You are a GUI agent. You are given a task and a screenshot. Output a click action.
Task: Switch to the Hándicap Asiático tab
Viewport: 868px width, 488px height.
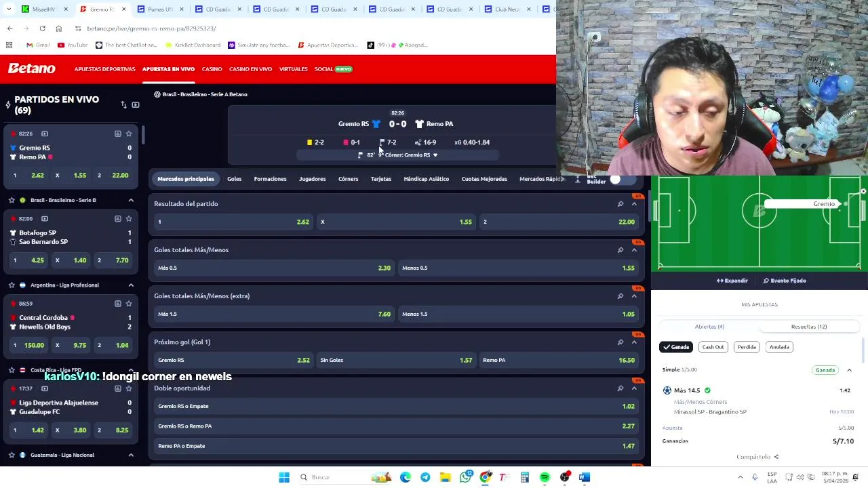(426, 179)
